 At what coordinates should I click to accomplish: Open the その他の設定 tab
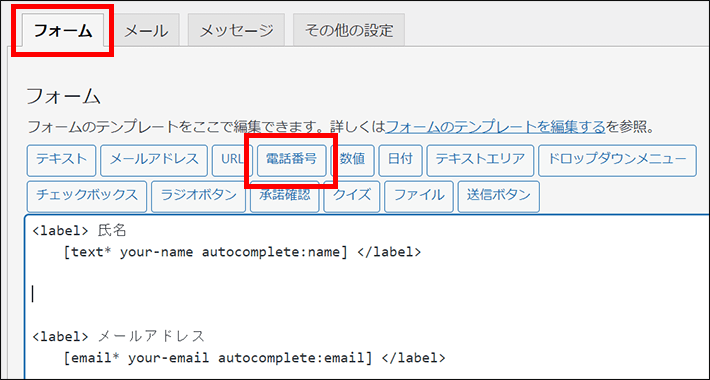coord(349,30)
